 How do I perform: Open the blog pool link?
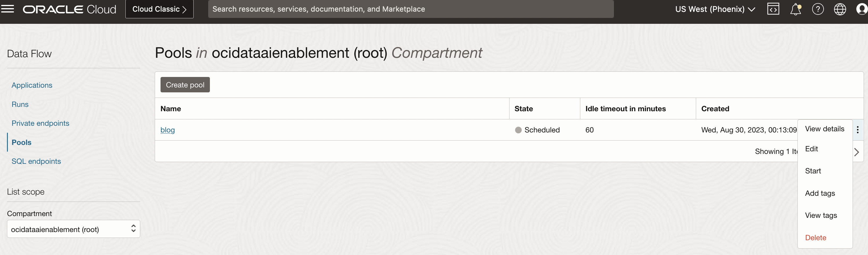[168, 130]
